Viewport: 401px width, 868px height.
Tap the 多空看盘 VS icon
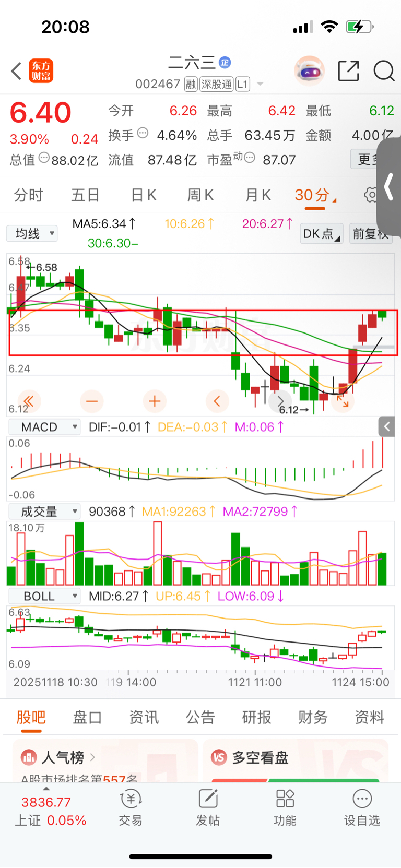tap(219, 757)
